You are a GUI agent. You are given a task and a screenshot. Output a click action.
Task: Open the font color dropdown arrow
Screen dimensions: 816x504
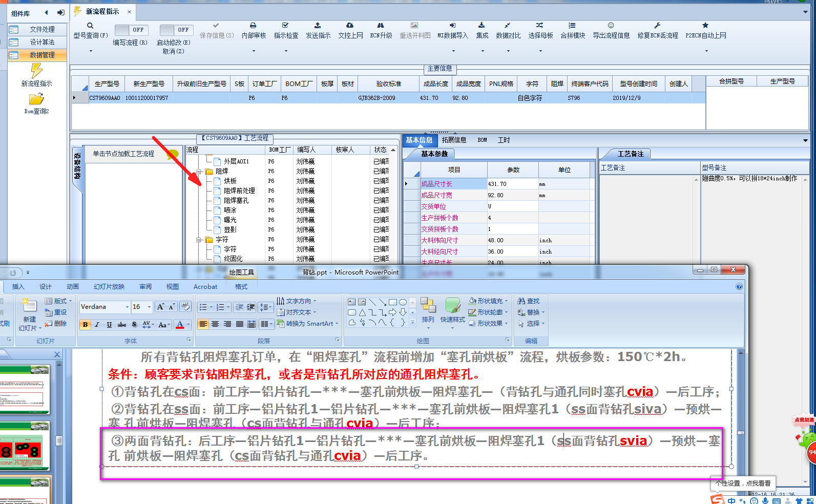click(x=188, y=324)
